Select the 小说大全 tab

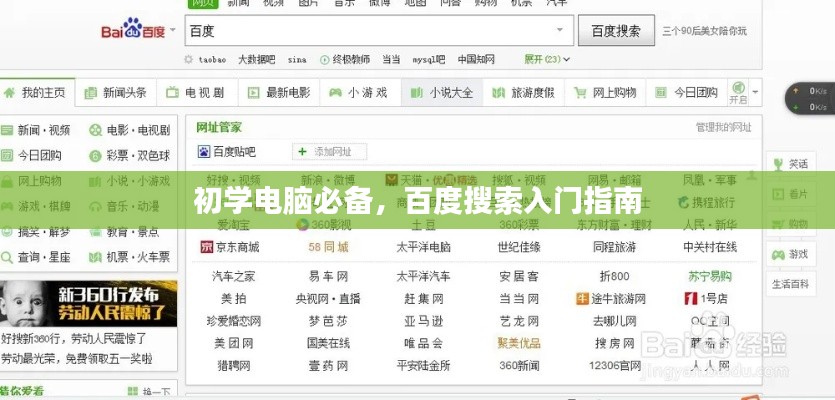[x=441, y=93]
